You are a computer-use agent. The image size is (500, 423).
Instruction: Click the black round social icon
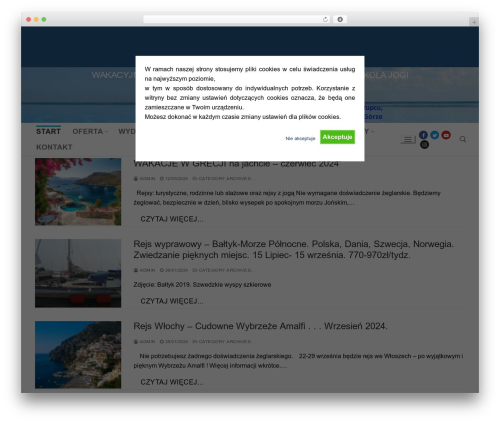424,144
